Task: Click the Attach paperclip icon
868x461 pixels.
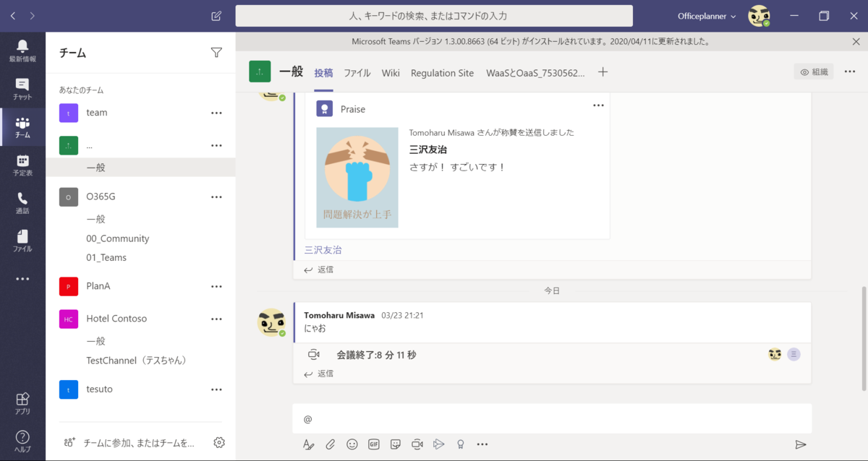Action: click(330, 444)
